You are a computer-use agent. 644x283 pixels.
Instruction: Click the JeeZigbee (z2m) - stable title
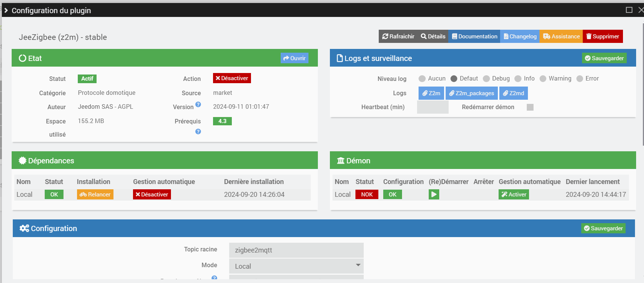pos(63,37)
